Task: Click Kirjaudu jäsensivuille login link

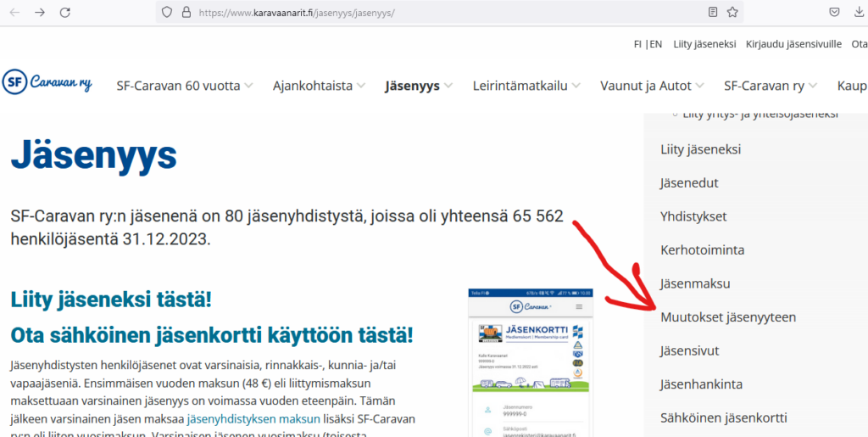Action: pos(793,44)
